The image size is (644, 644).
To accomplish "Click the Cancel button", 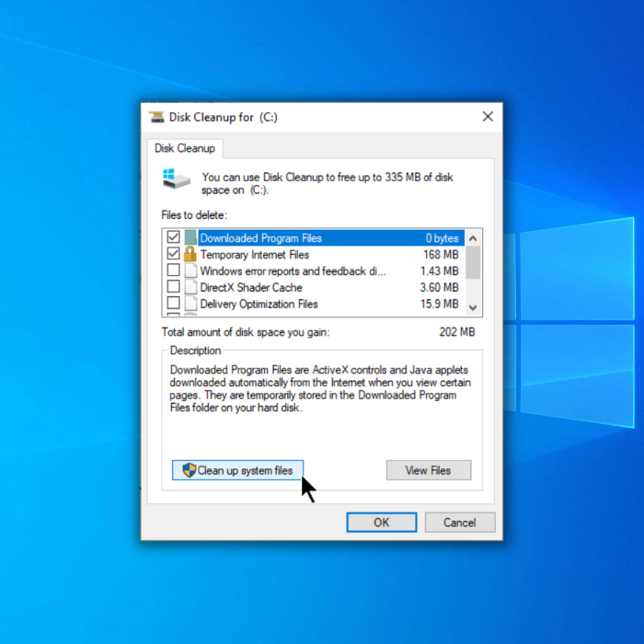I will (460, 523).
